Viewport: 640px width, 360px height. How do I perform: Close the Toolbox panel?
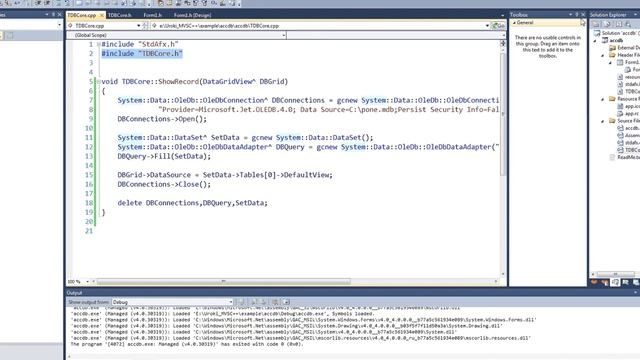(x=583, y=15)
